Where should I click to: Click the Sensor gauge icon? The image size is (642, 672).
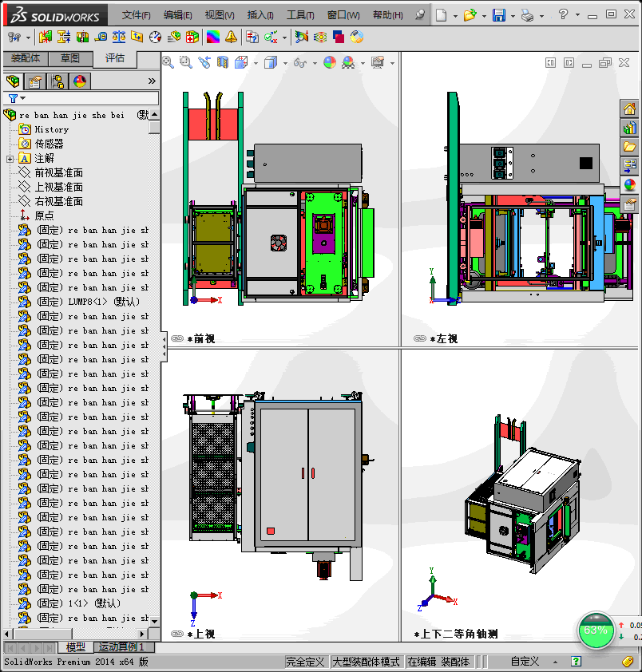pos(155,38)
